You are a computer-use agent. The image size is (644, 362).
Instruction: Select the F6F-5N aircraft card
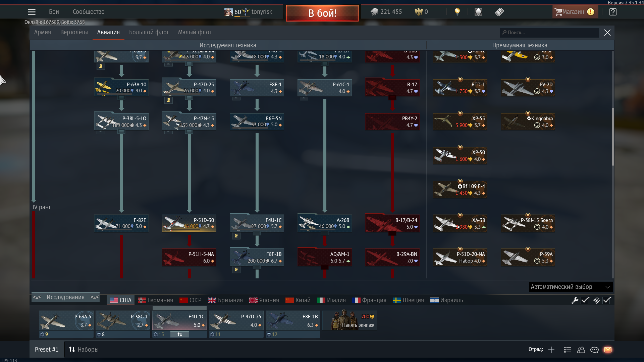257,122
